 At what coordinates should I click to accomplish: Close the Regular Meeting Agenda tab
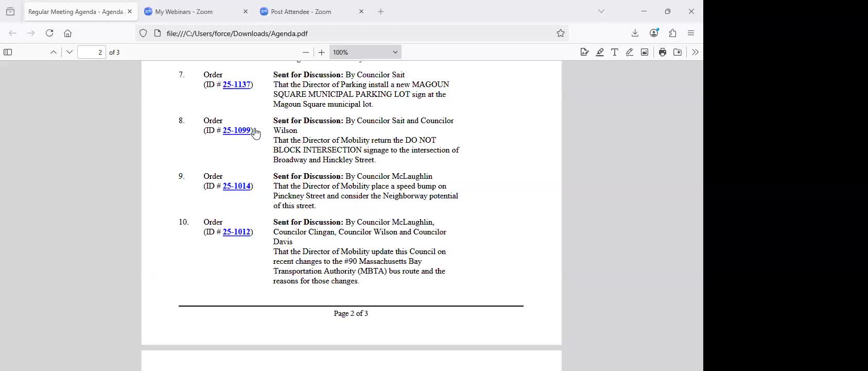tap(130, 11)
